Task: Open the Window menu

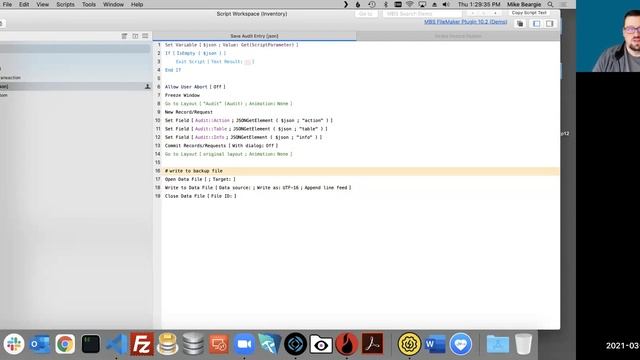Action: [x=113, y=4]
